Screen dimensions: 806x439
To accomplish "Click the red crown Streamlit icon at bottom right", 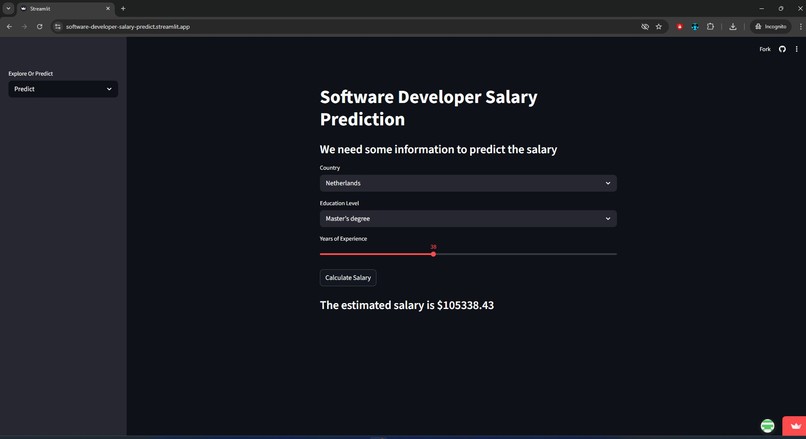I will point(795,426).
